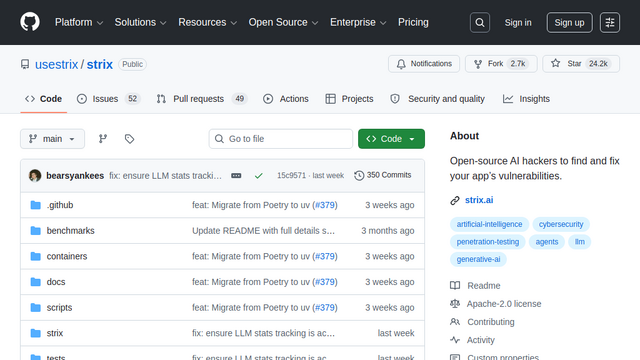Open the usestrix owner link
The image size is (640, 360).
56,64
